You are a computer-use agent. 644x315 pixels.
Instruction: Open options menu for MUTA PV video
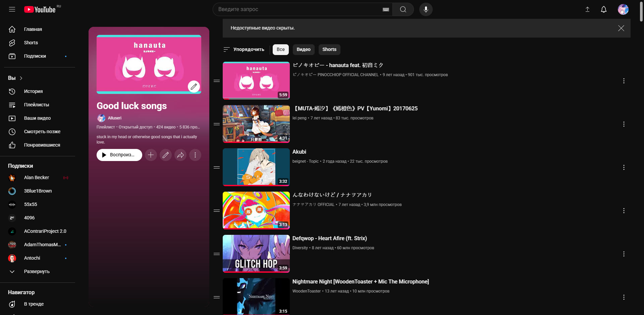tap(624, 124)
